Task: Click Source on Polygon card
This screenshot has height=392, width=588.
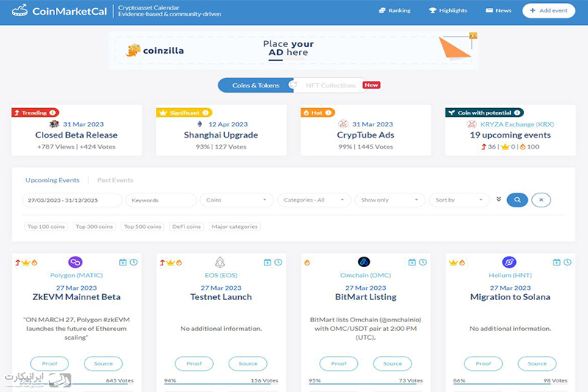Action: [103, 363]
